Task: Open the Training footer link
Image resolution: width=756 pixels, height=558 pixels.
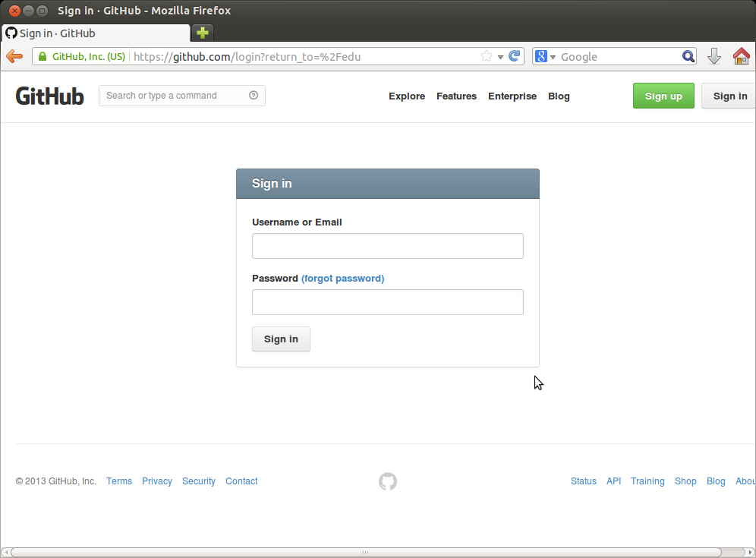Action: pyautogui.click(x=647, y=481)
